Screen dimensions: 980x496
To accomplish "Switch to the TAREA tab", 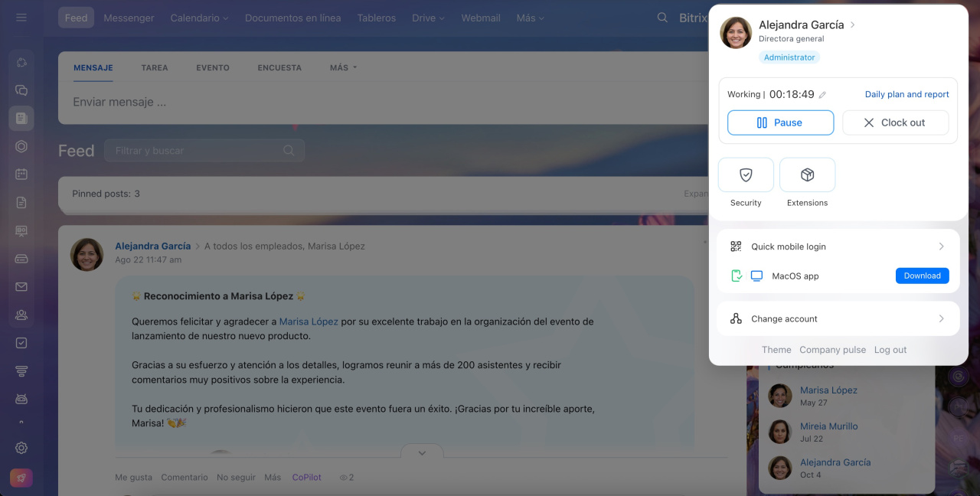I will coord(155,67).
